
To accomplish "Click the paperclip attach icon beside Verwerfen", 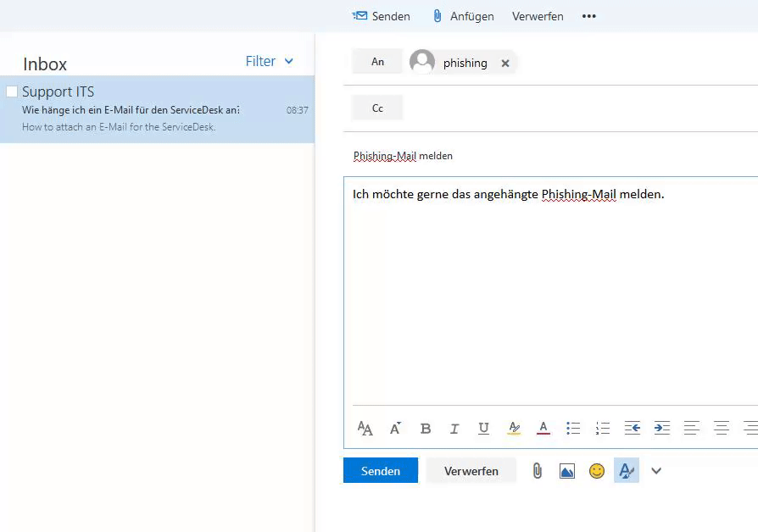I will (538, 471).
